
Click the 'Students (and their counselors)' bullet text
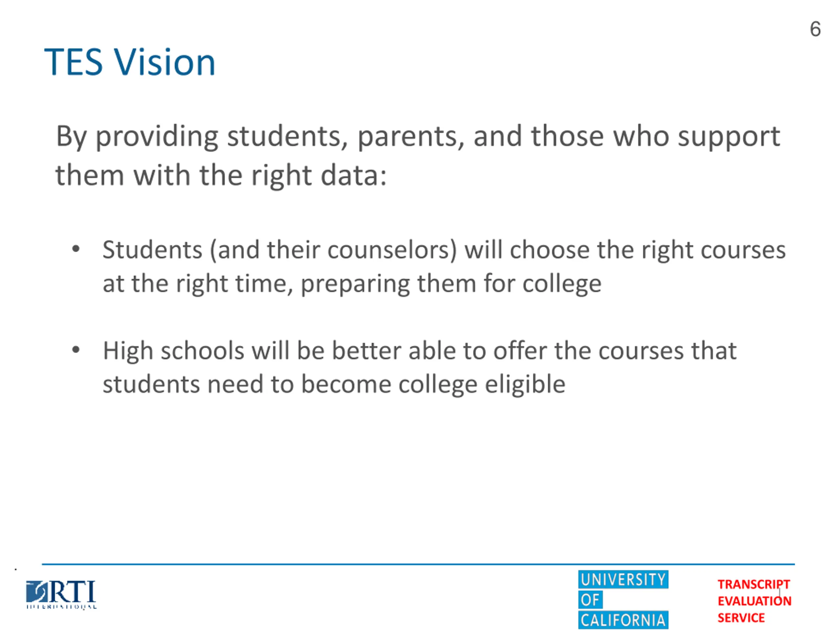444,251
